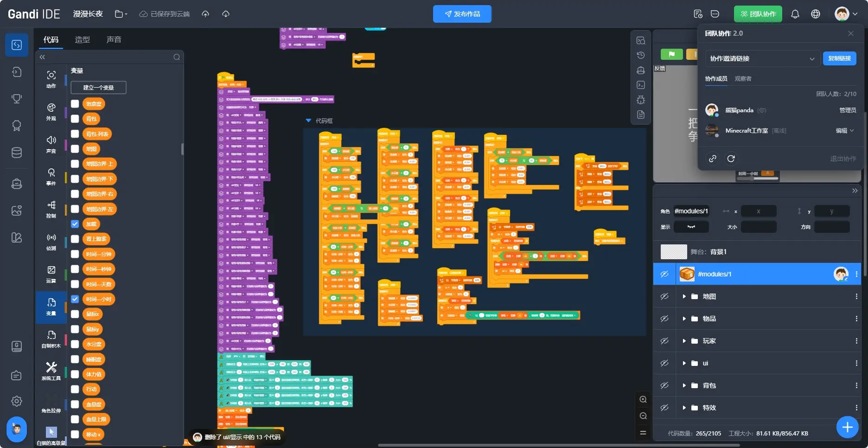Open the 自制积木 (custom blocks) category
Viewport: 868px width, 448px height.
pos(51,339)
